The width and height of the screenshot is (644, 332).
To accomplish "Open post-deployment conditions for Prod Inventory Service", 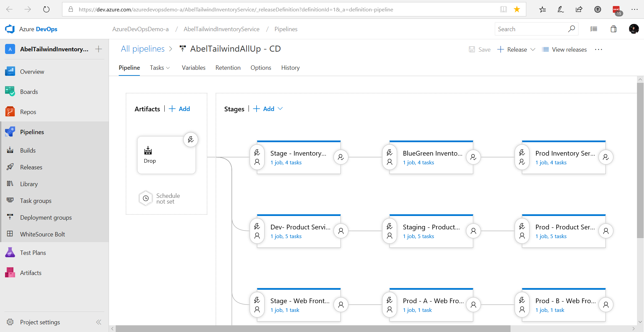I will pos(606,157).
